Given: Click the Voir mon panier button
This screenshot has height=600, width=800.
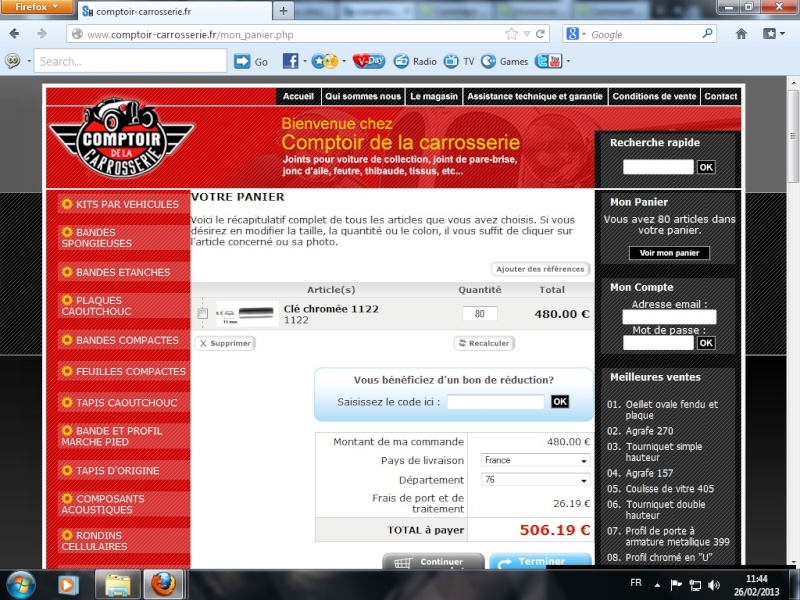Looking at the screenshot, I should pyautogui.click(x=669, y=253).
